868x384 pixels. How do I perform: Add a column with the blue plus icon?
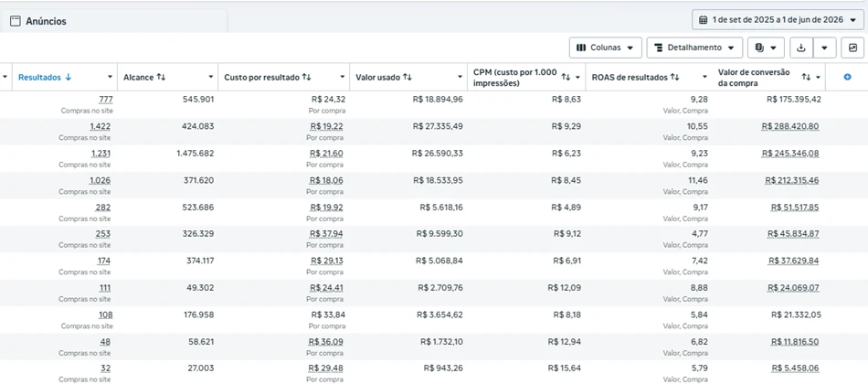tap(847, 77)
